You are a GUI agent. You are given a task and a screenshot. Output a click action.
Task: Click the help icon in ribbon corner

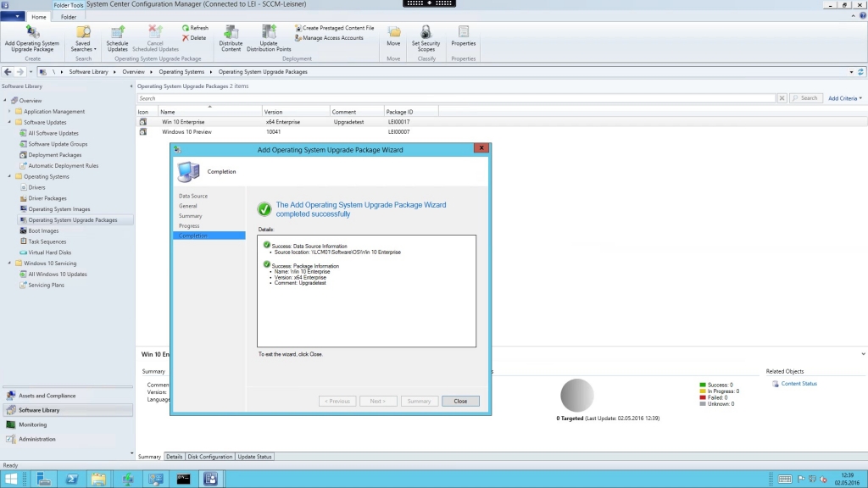point(862,16)
